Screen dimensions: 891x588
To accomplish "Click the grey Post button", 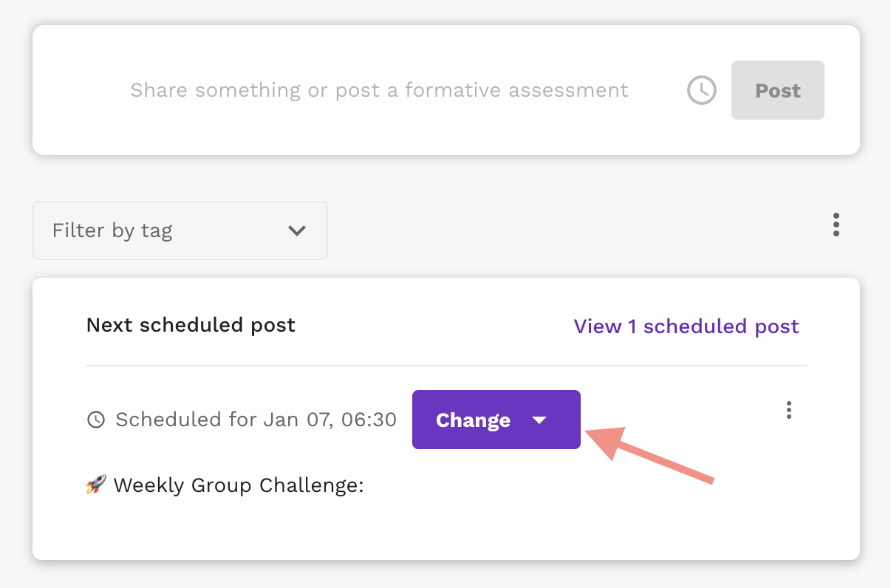I will tap(778, 90).
